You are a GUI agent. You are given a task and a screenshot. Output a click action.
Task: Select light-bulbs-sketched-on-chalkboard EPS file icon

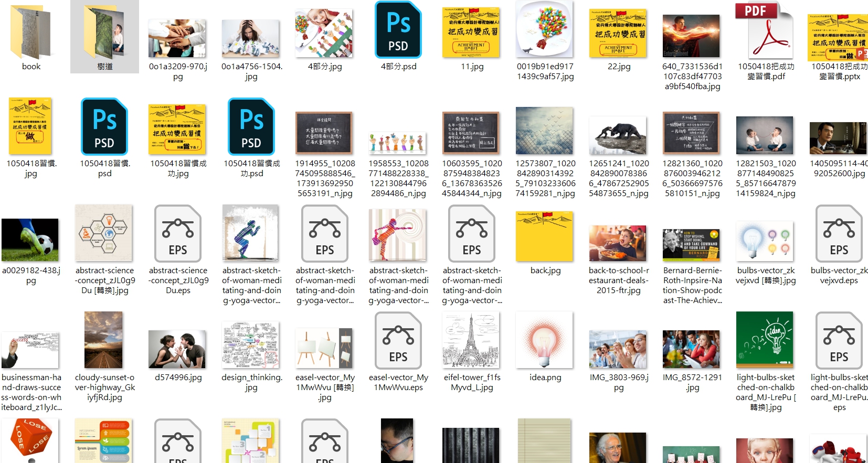839,341
